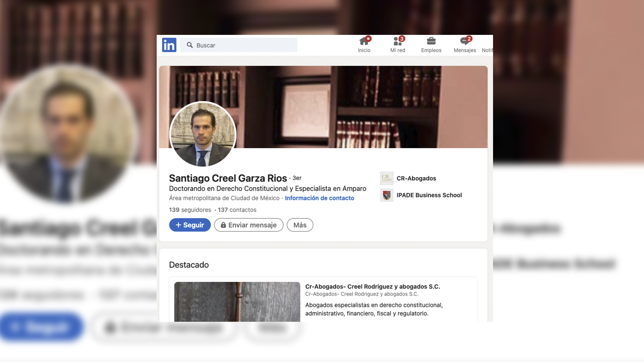The height and width of the screenshot is (362, 644).
Task: Open the Más options button
Action: (300, 225)
